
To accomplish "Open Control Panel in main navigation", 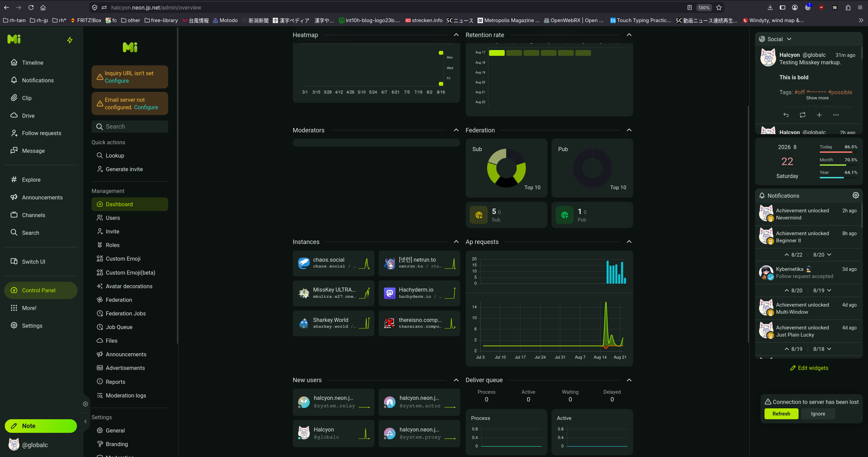I will pos(41,290).
